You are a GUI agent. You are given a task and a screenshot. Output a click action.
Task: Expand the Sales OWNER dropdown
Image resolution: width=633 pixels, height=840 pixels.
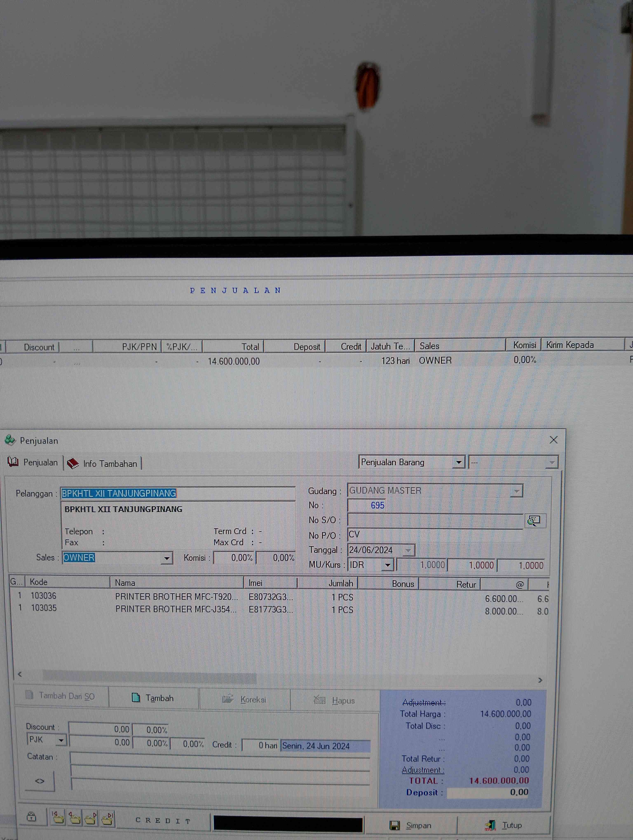click(x=166, y=558)
